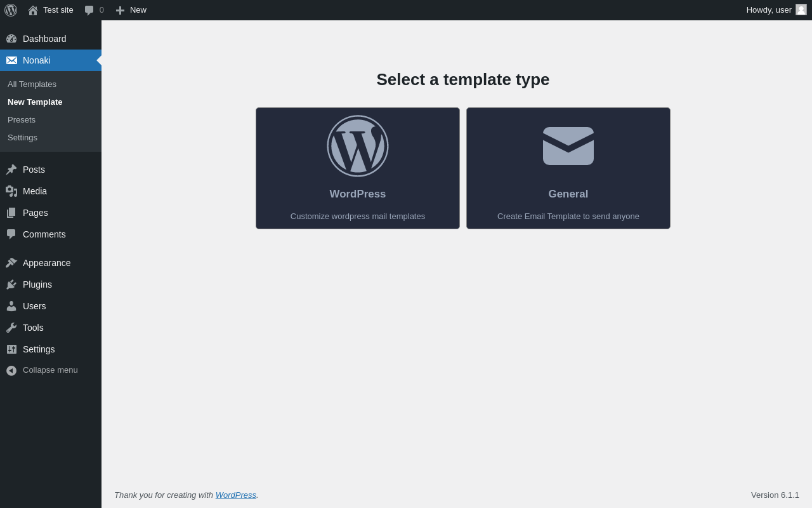The image size is (812, 508).
Task: Click the Comments bubble icon in sidebar
Action: pos(11,234)
